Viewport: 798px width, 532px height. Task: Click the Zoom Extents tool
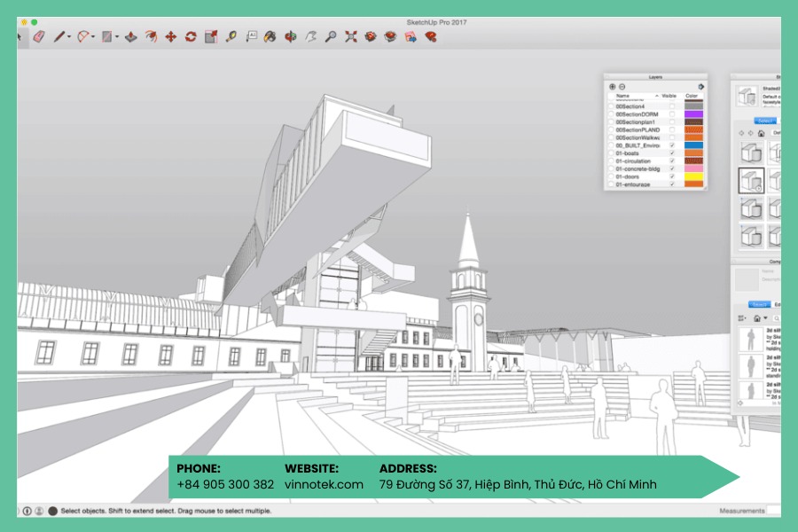(350, 36)
